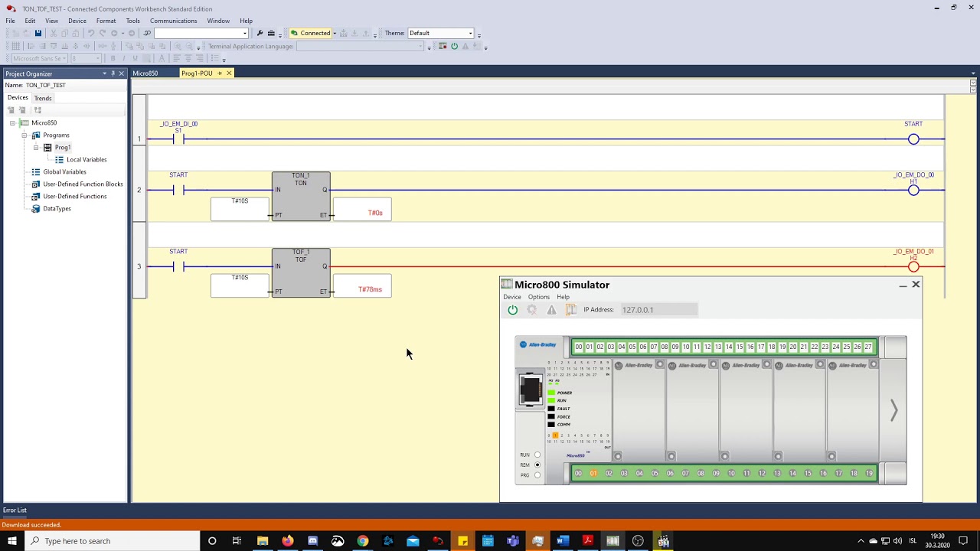This screenshot has height=551, width=980.
Task: Collapse the Programs tree node
Action: [24, 135]
